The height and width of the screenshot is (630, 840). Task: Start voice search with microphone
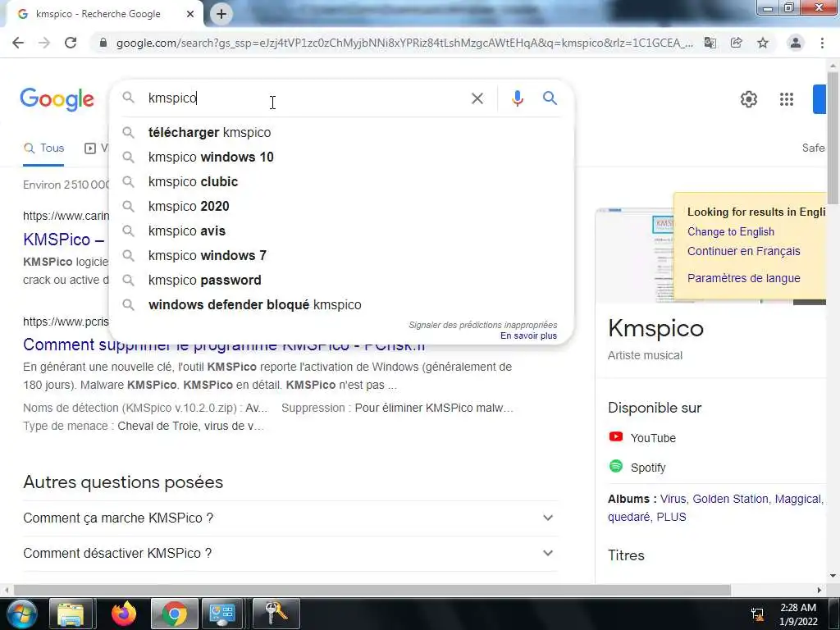pyautogui.click(x=517, y=98)
